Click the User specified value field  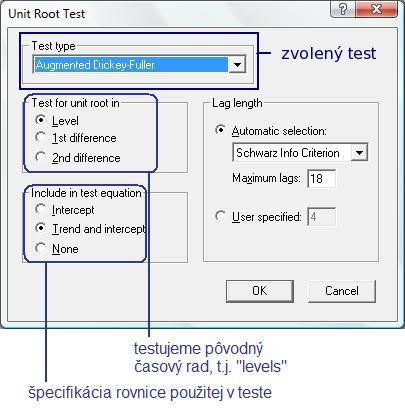(x=321, y=217)
